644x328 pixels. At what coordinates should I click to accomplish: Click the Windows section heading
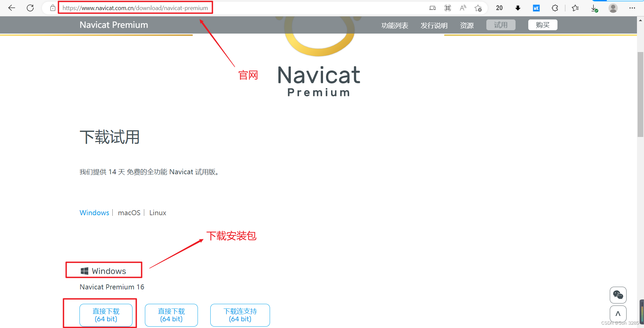tap(103, 271)
